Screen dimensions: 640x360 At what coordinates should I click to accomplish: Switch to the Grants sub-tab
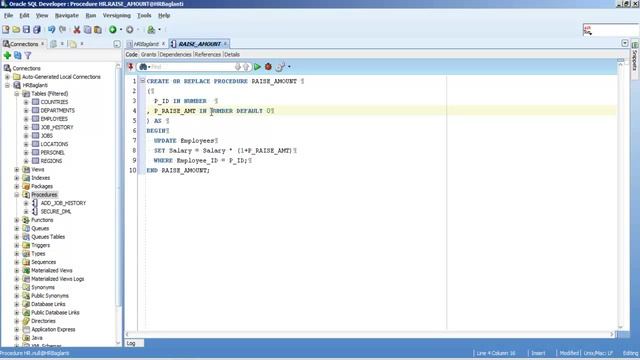coord(149,54)
